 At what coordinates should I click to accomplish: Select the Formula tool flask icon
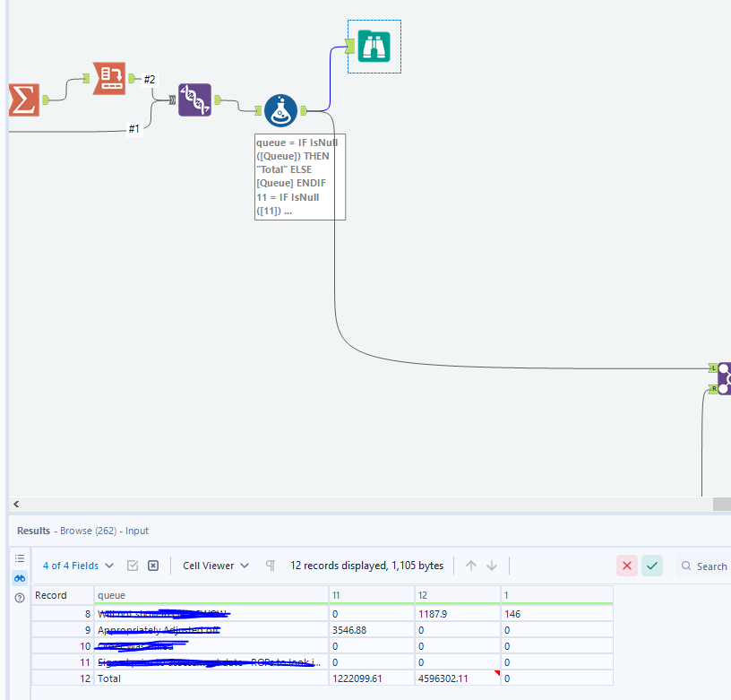pos(280,110)
